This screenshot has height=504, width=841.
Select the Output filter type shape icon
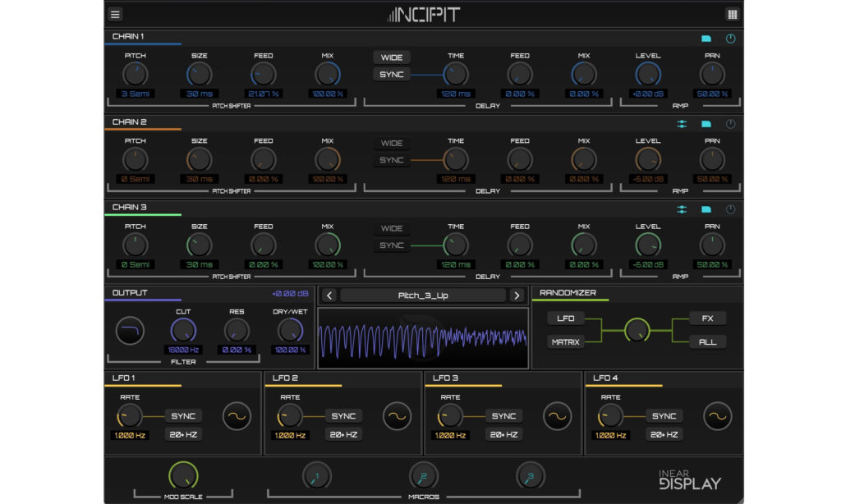131,331
